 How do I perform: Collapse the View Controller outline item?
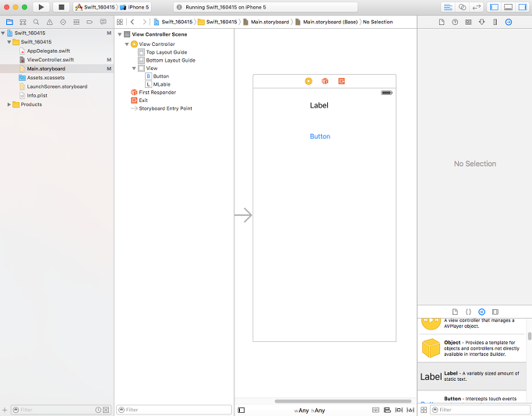(x=127, y=44)
